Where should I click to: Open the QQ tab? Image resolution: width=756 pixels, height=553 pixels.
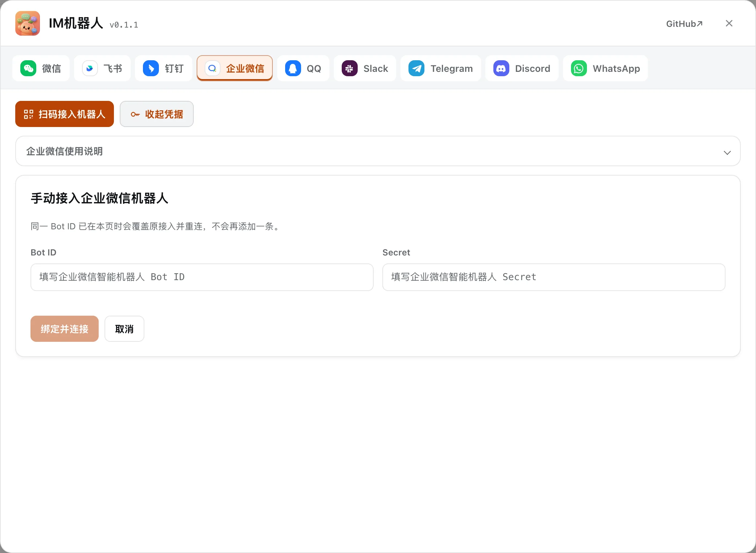303,68
